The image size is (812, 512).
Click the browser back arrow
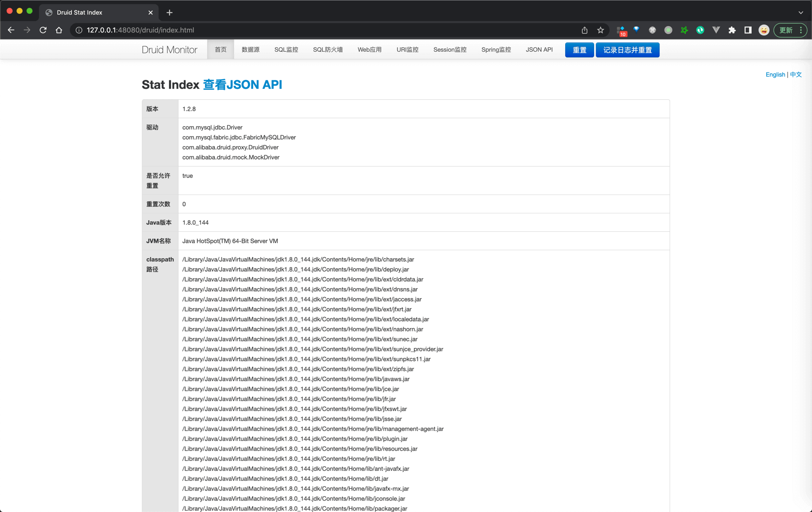(11, 30)
